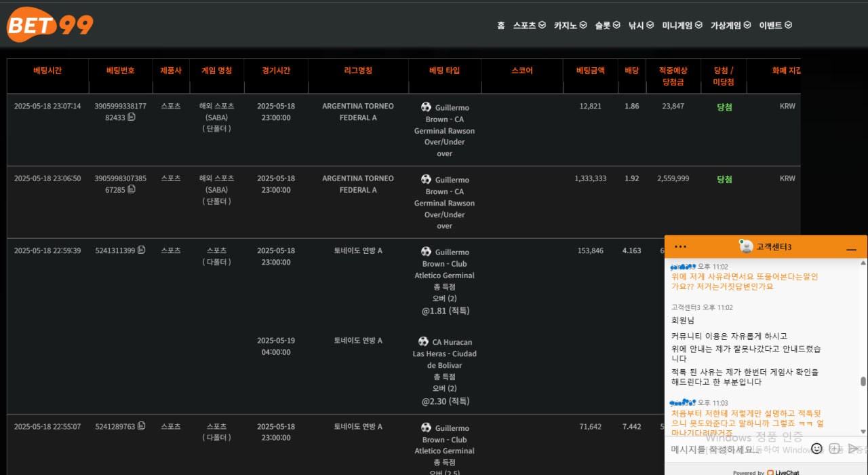Minimize the 고객센터3 chat window
This screenshot has height=475, width=868.
coord(851,250)
